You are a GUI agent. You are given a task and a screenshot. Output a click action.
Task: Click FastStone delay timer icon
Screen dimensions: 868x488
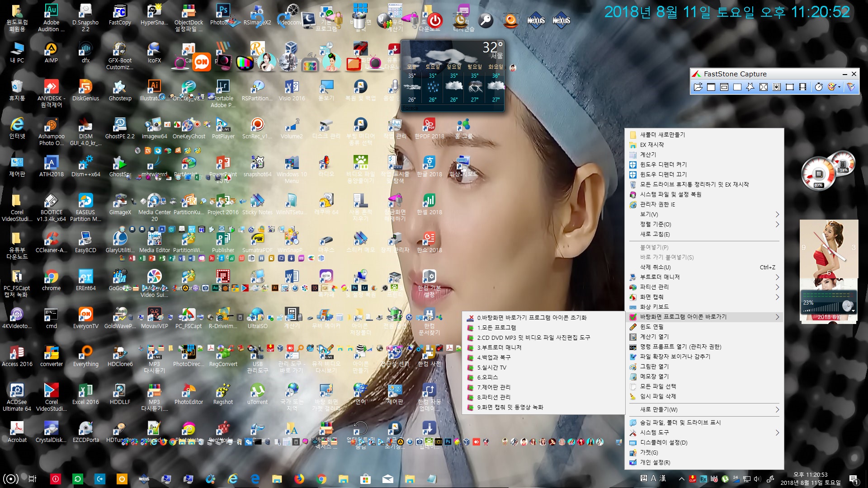pos(819,87)
